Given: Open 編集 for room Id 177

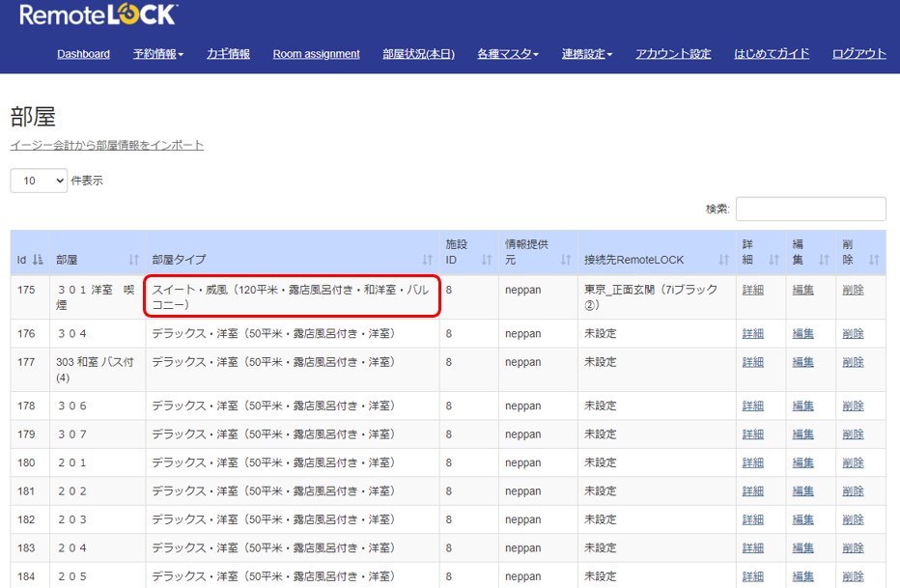Looking at the screenshot, I should (x=803, y=362).
